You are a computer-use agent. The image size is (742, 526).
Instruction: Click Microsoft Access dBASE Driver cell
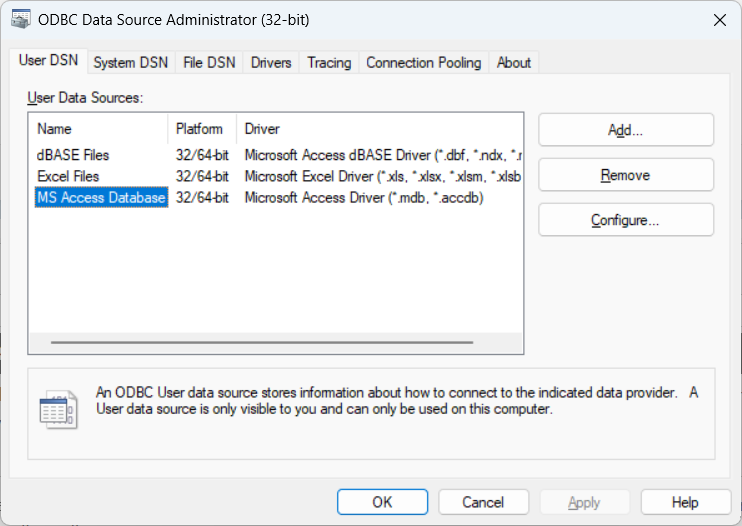(383, 155)
